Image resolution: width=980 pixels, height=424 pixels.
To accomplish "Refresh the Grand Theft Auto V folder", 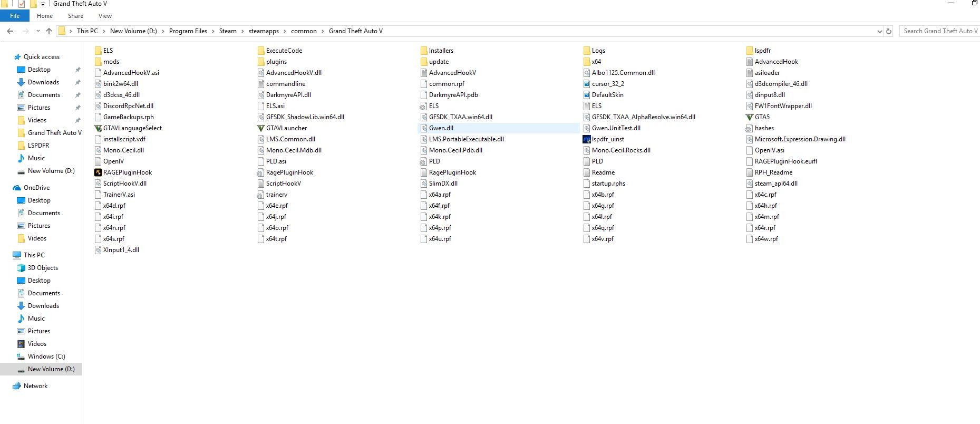I will (x=889, y=31).
